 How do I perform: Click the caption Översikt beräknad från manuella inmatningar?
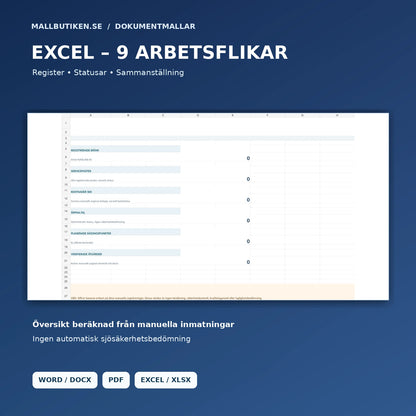click(133, 324)
